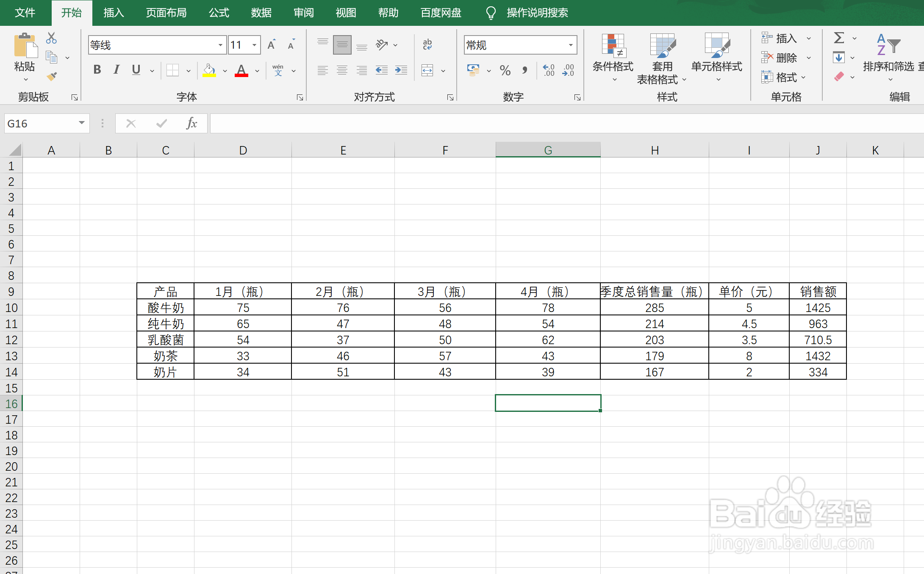Increase decimal places
The image size is (924, 574).
(549, 70)
